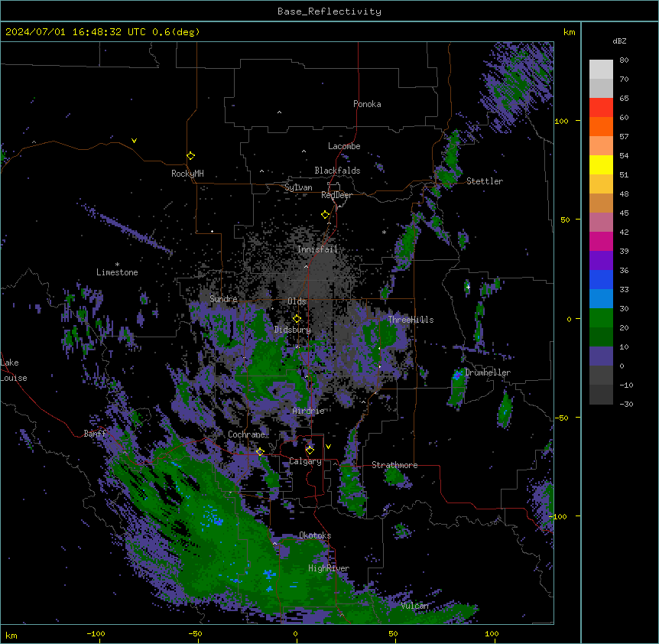Click the 0.6(deg) elevation angle text

tap(176, 32)
